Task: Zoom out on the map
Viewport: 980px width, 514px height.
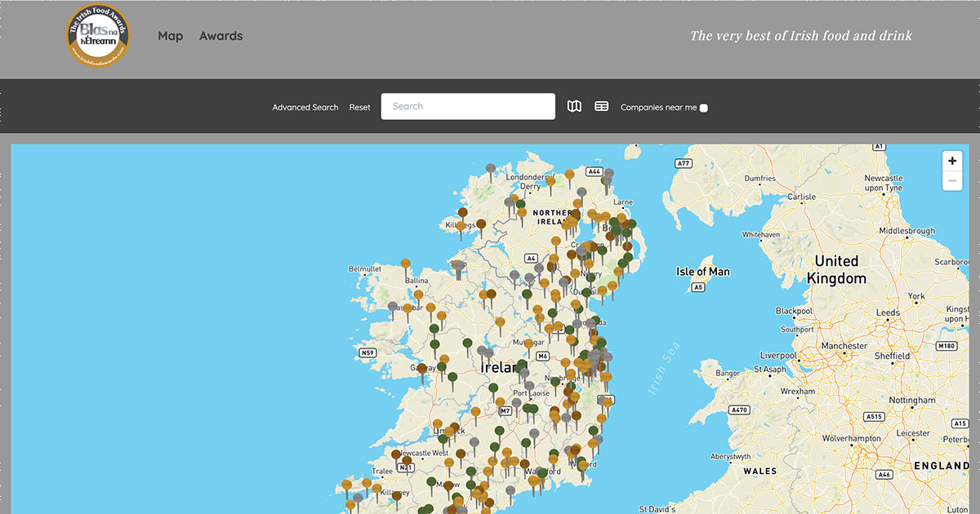Action: coord(951,179)
